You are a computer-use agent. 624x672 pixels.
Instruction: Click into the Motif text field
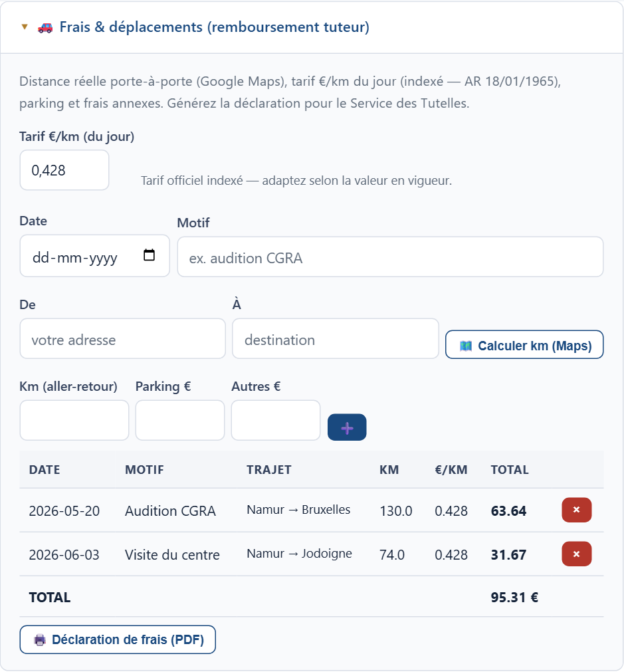pos(390,257)
